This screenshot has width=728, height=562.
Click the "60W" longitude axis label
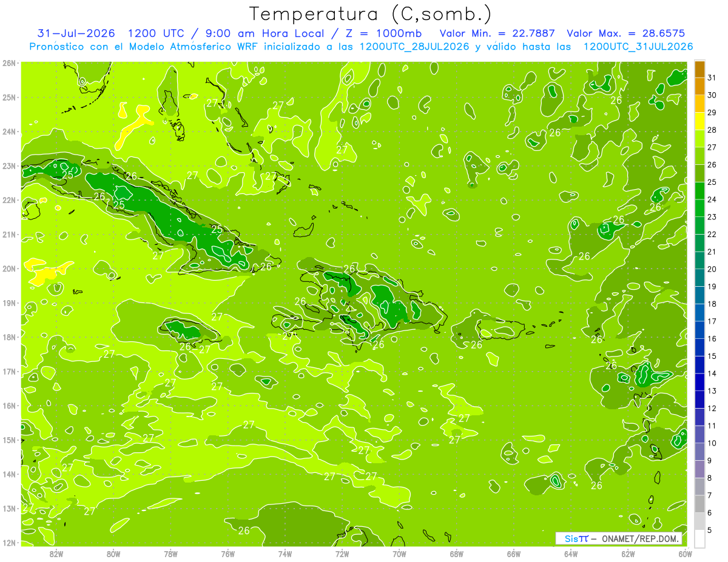686,554
